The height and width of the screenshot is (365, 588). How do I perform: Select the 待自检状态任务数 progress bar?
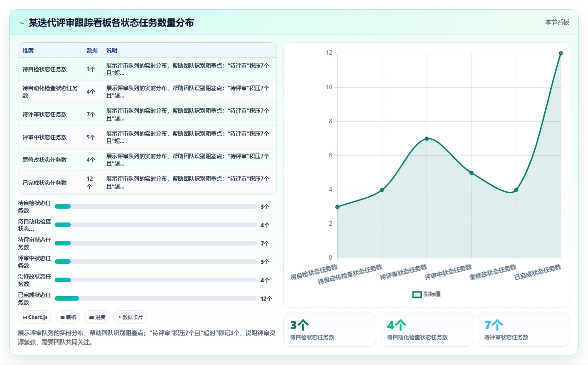(155, 206)
